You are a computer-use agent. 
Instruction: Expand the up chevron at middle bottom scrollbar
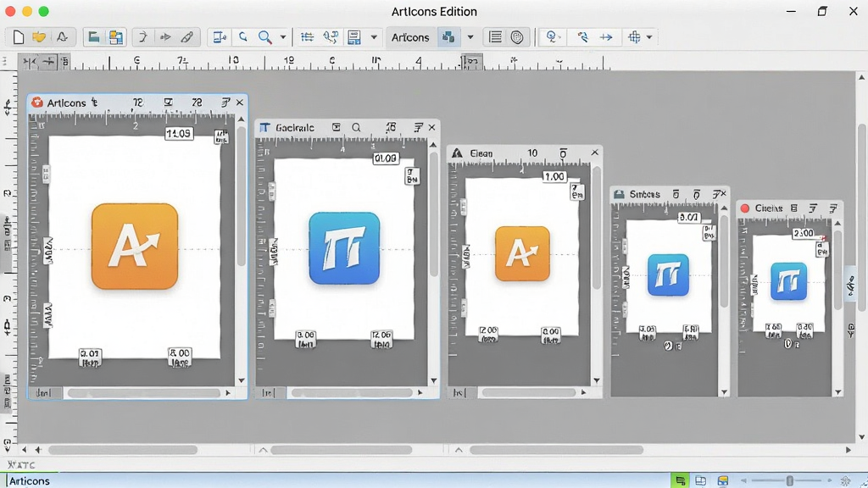point(263,450)
